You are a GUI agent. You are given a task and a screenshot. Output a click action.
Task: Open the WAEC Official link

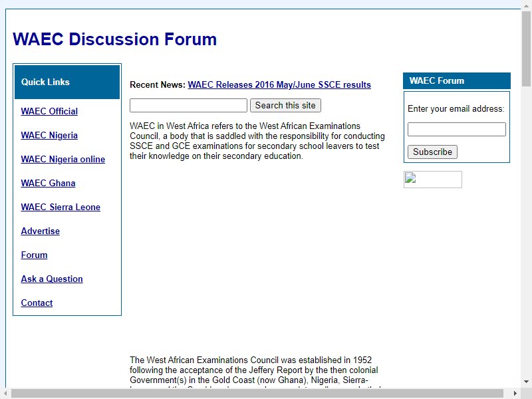49,111
